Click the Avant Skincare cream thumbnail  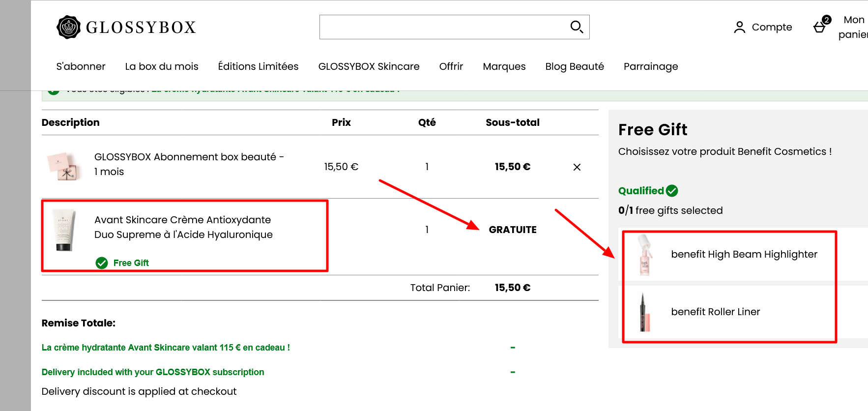pos(64,230)
